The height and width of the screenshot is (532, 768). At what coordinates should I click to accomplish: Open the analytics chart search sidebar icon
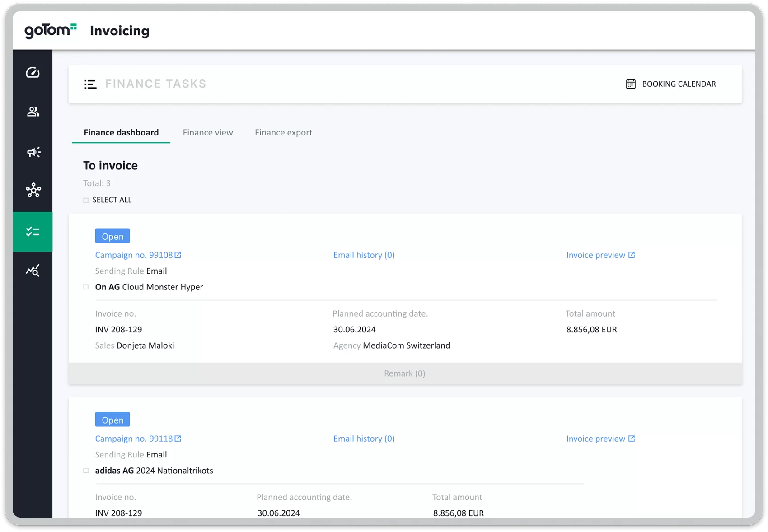click(x=33, y=271)
